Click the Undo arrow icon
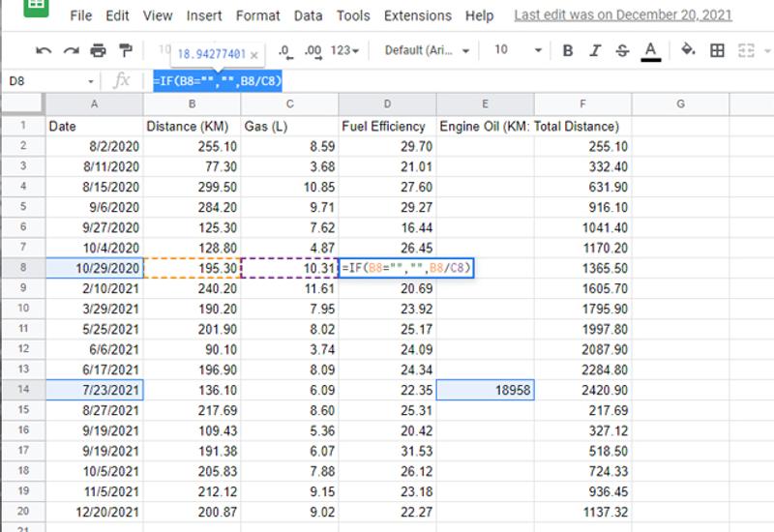This screenshot has width=774, height=532. (44, 50)
